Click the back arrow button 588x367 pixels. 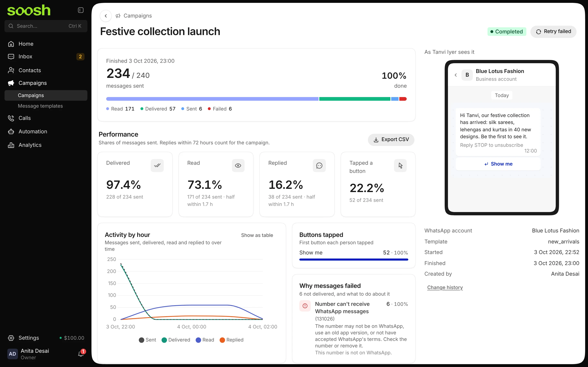106,16
